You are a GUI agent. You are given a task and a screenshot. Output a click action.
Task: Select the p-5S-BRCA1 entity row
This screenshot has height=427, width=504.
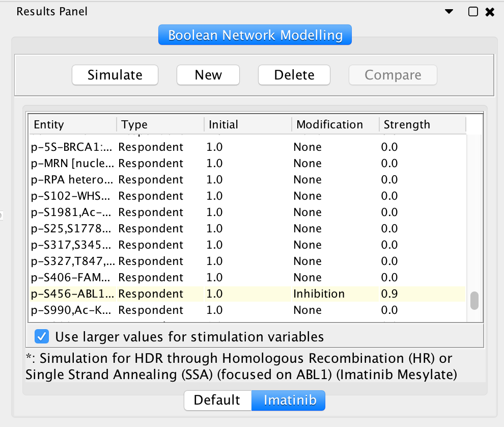[247, 147]
